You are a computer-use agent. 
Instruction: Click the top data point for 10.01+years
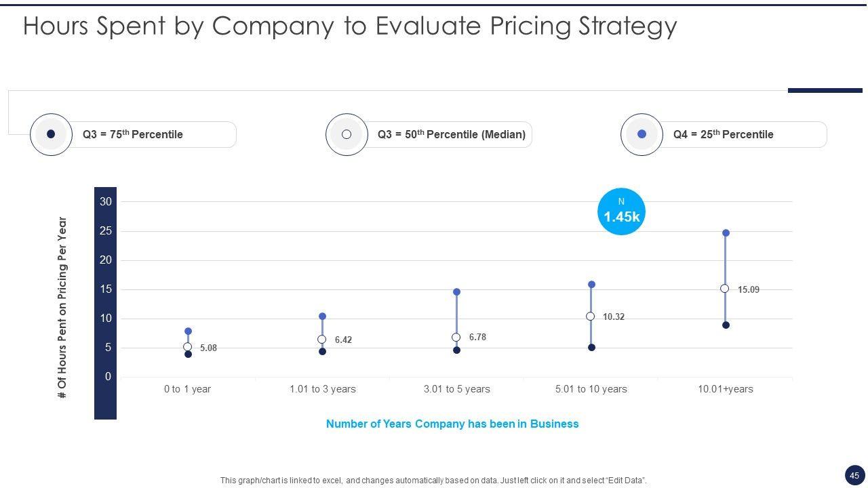726,233
